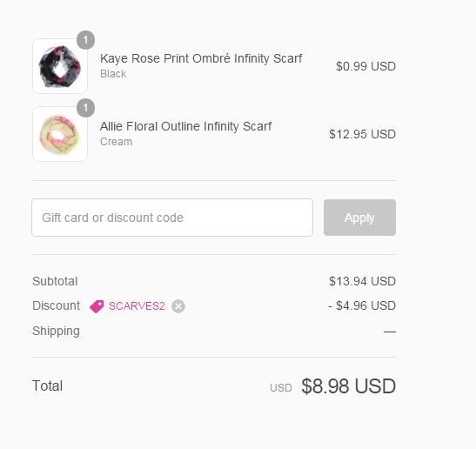The width and height of the screenshot is (476, 449).
Task: Open the Allie Floral Outline scarf thumbnail
Action: click(60, 134)
